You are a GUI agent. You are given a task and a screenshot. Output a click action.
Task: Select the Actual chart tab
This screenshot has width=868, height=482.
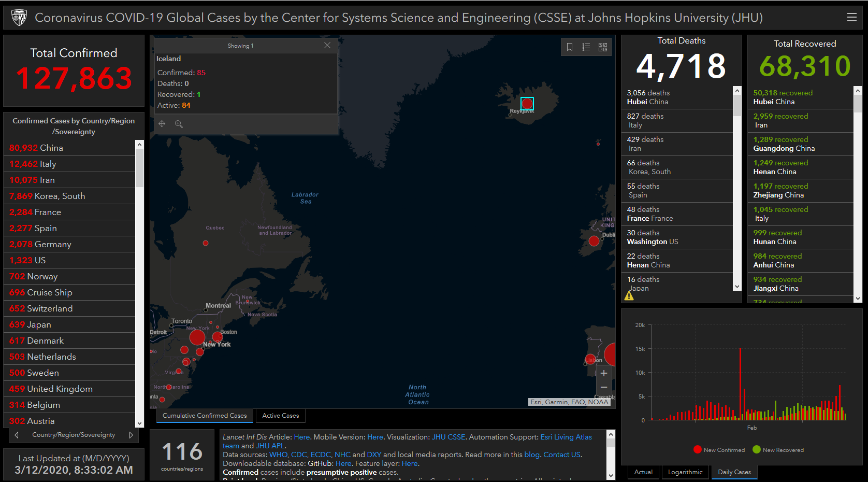point(644,472)
